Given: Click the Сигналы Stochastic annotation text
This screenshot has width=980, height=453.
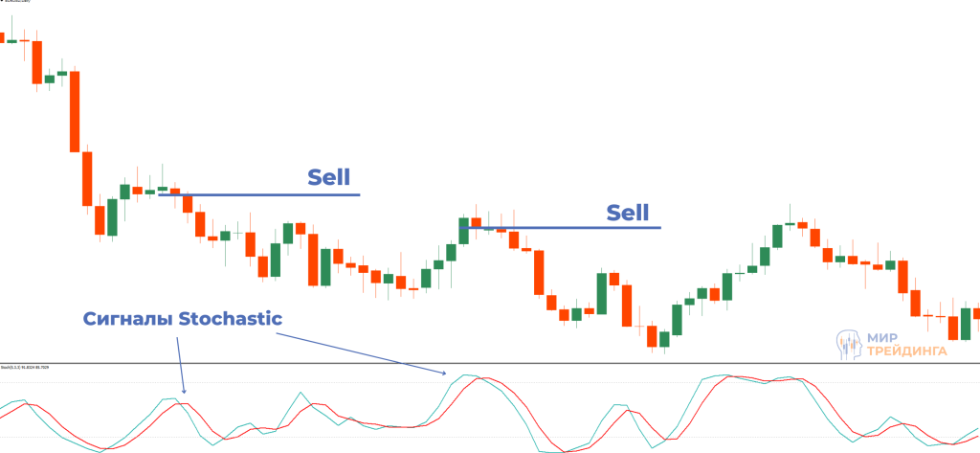Looking at the screenshot, I should [x=182, y=319].
